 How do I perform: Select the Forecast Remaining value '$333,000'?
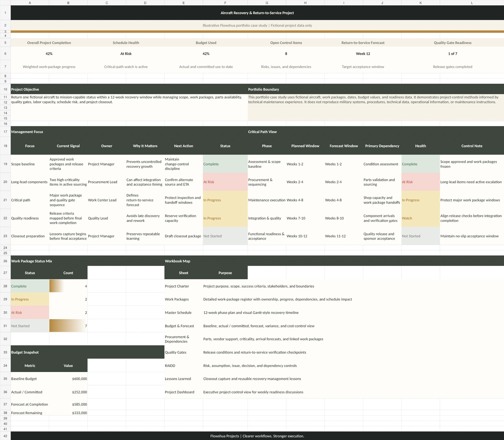(68, 413)
